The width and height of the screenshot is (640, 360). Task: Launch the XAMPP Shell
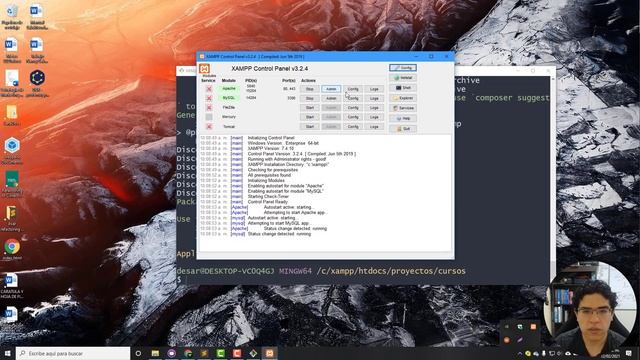[403, 88]
